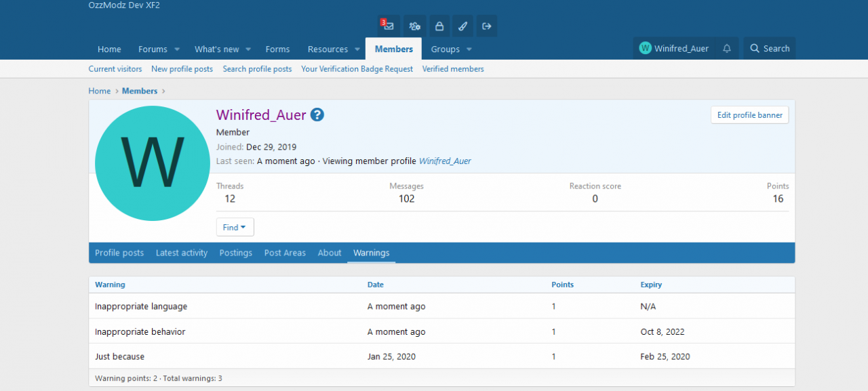Screen dimensions: 868x391
Task: Open the Post Areas tab
Action: (x=285, y=253)
